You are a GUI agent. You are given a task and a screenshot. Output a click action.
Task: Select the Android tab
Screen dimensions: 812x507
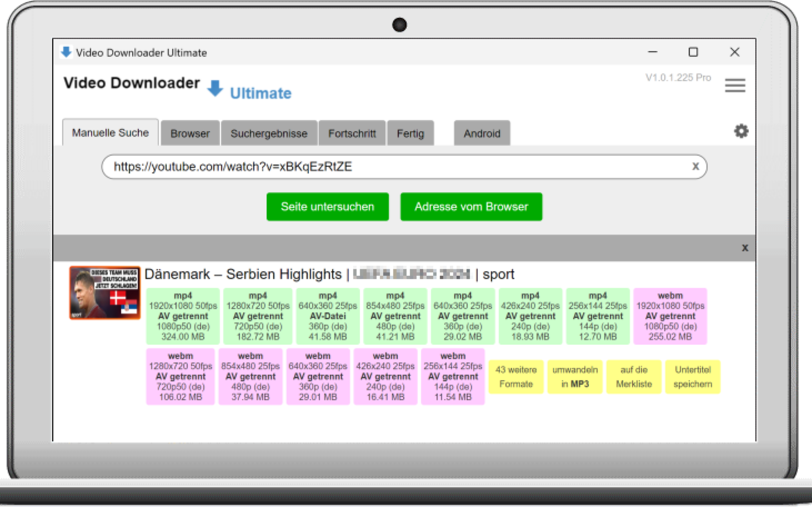coord(482,133)
